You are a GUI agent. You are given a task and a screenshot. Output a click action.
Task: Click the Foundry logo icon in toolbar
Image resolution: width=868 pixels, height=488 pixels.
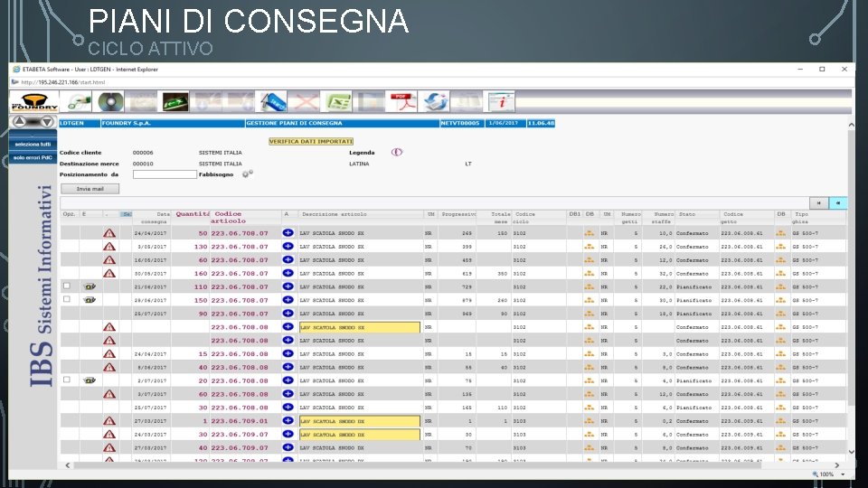click(x=34, y=102)
